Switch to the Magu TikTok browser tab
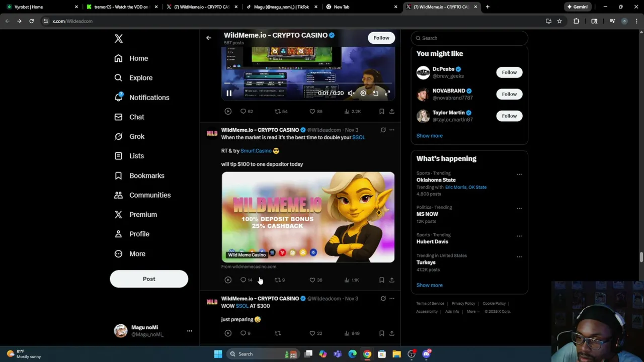 (x=281, y=7)
